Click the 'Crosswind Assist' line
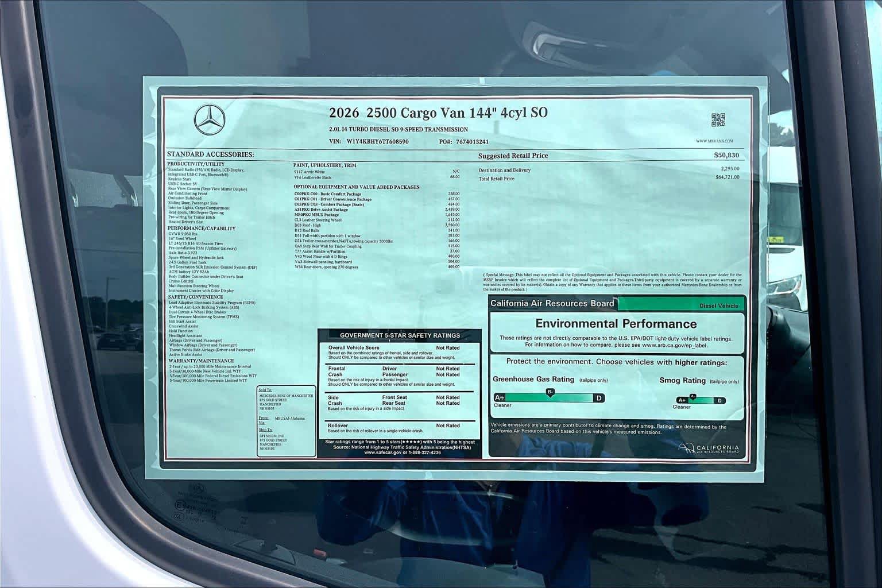This screenshot has width=882, height=588. (x=183, y=326)
